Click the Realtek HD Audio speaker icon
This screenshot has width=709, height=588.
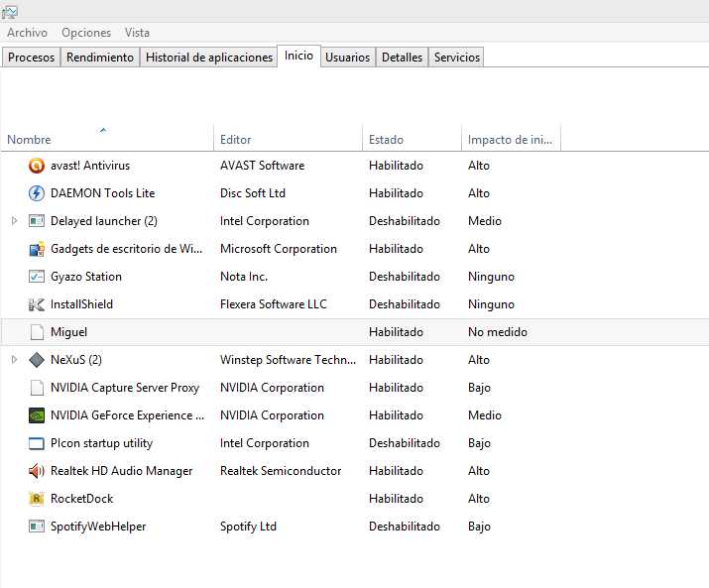coord(36,471)
